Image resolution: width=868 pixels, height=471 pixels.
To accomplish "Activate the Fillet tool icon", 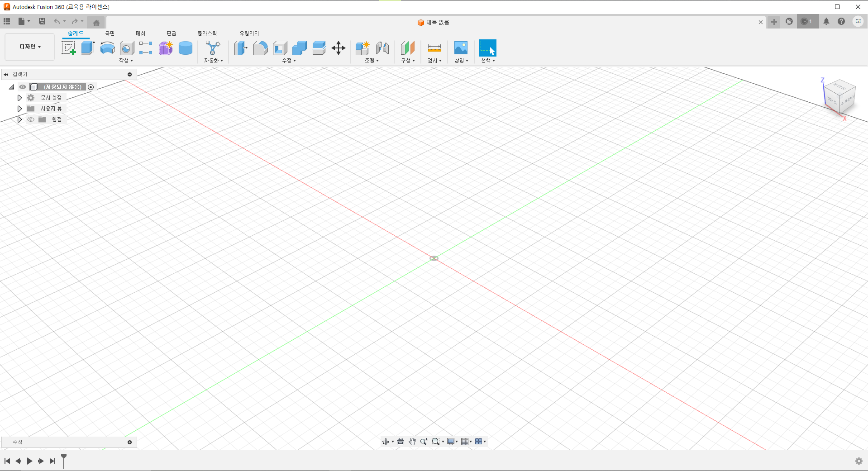I will [260, 48].
